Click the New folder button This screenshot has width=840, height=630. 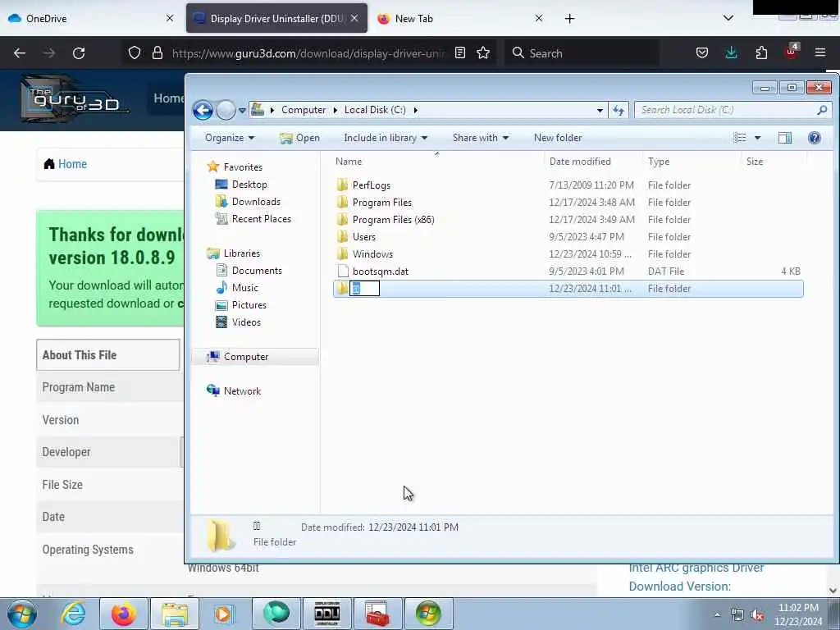tap(558, 138)
